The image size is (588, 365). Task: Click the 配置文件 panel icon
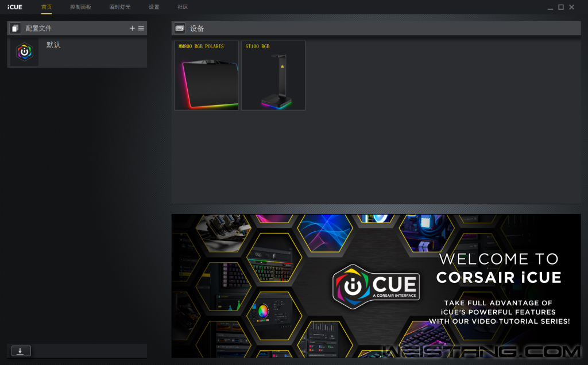[x=15, y=29]
